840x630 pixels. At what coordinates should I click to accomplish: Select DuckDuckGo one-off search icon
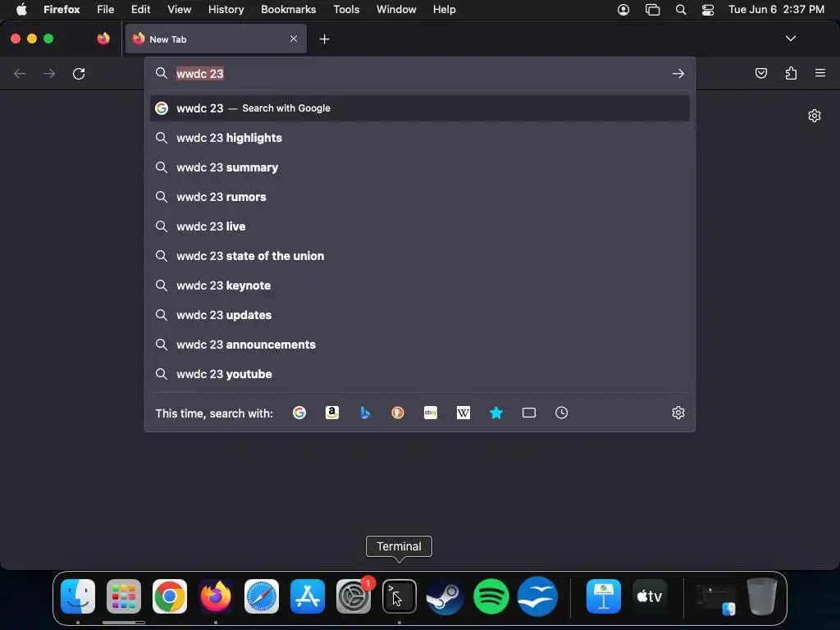tap(398, 413)
